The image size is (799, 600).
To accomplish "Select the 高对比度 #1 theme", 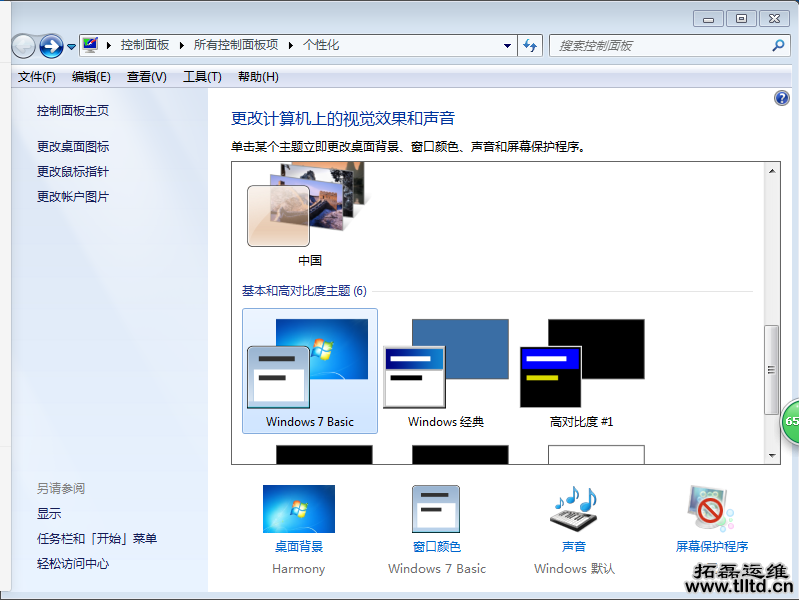I will [582, 371].
